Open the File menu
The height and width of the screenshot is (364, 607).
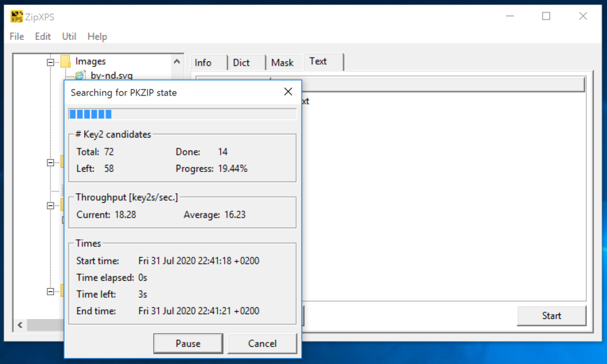(17, 36)
